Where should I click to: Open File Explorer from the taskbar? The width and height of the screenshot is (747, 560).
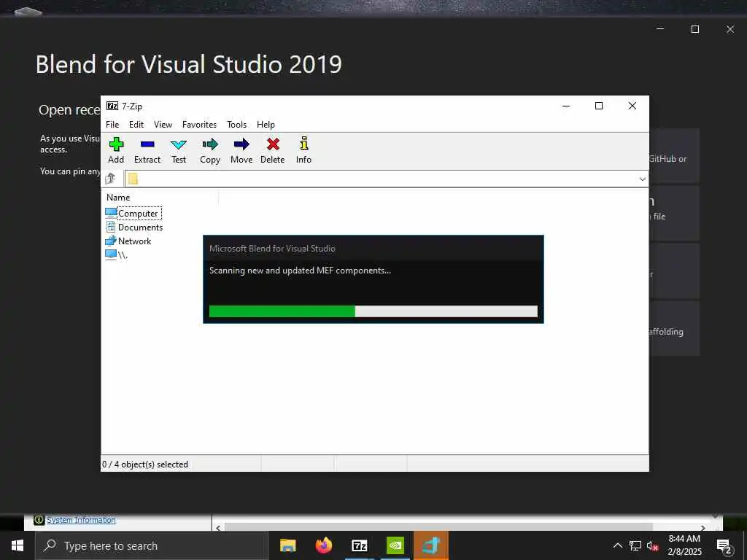coord(287,545)
